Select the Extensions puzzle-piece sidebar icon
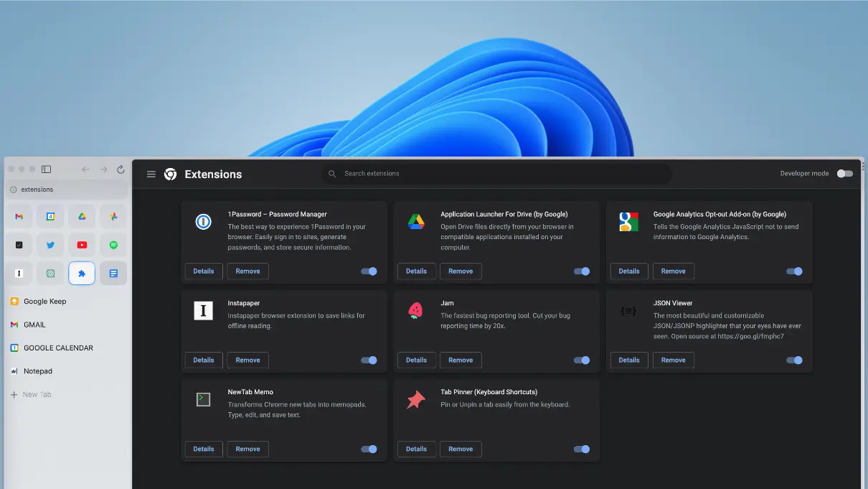The height and width of the screenshot is (489, 868). (82, 274)
